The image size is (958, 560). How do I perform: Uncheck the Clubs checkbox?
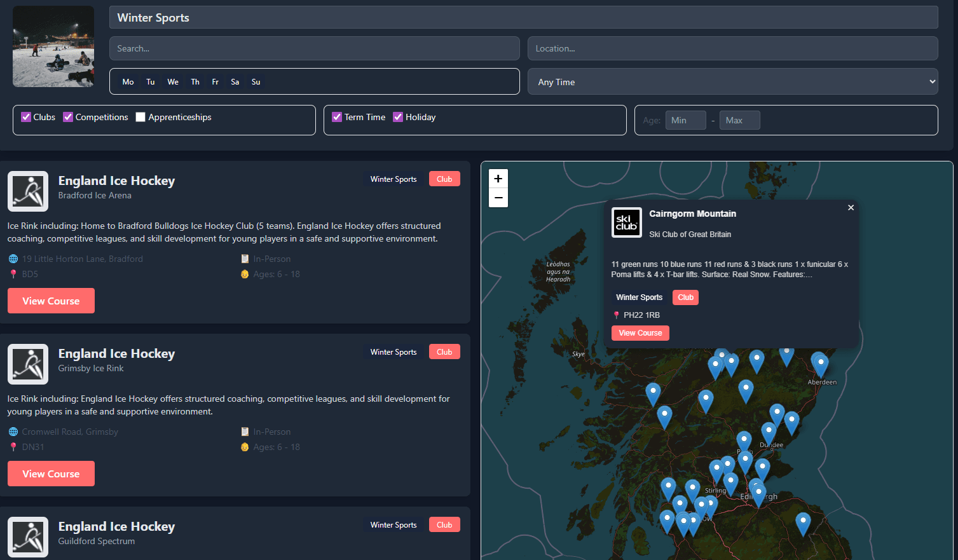(26, 117)
